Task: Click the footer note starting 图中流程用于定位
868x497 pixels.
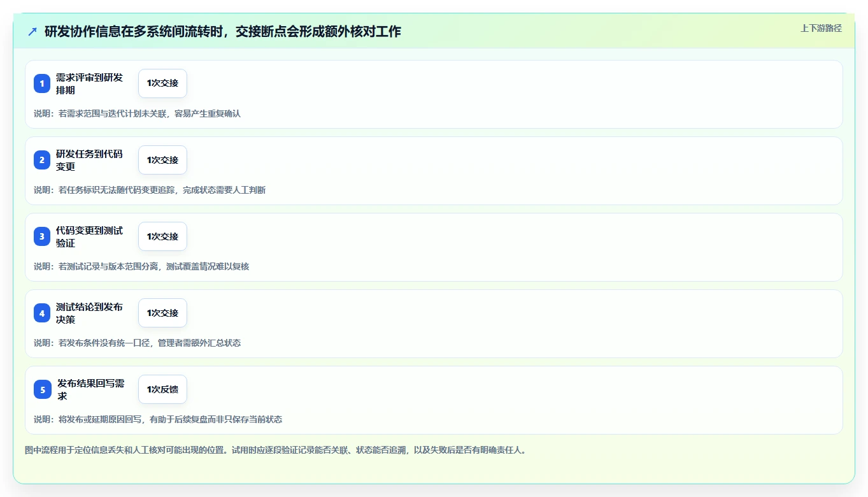Action: point(275,450)
